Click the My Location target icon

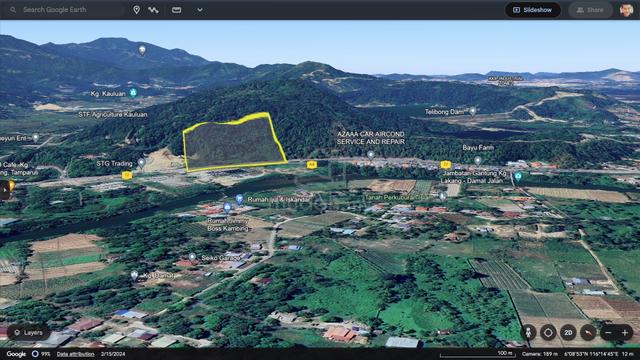[x=548, y=333]
